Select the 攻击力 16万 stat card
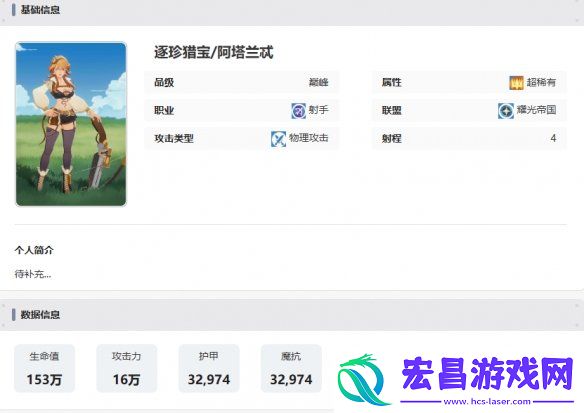Screen dimensions: 584x413 (x=127, y=368)
